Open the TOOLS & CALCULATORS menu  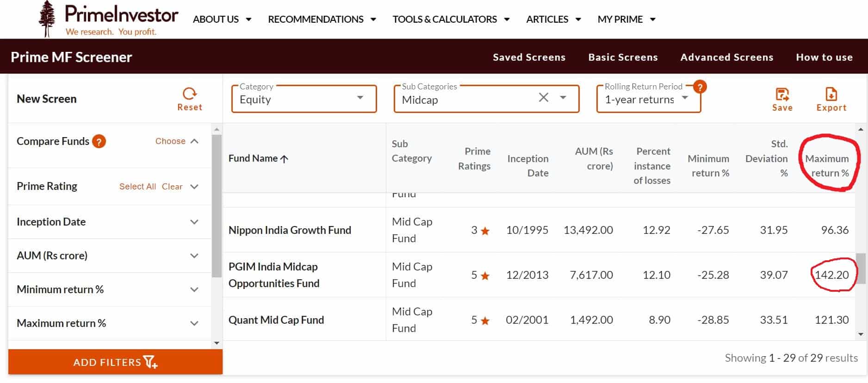tap(451, 19)
